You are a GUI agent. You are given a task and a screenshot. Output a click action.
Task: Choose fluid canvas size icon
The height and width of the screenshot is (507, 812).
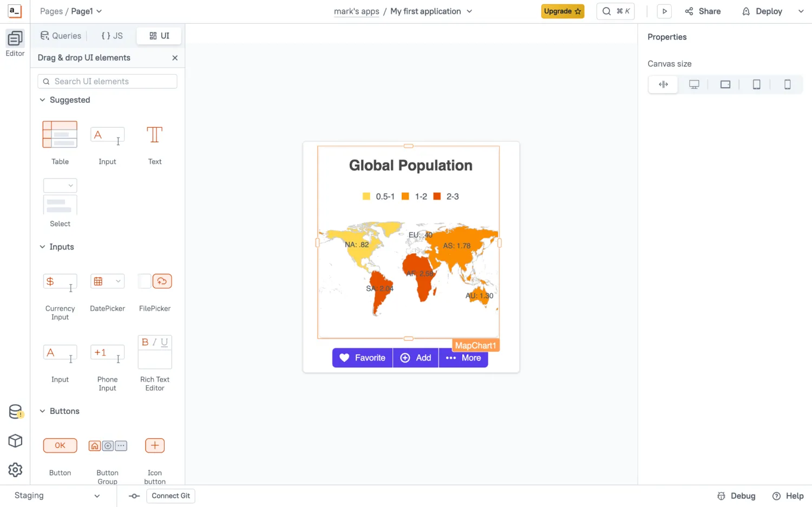click(x=663, y=84)
